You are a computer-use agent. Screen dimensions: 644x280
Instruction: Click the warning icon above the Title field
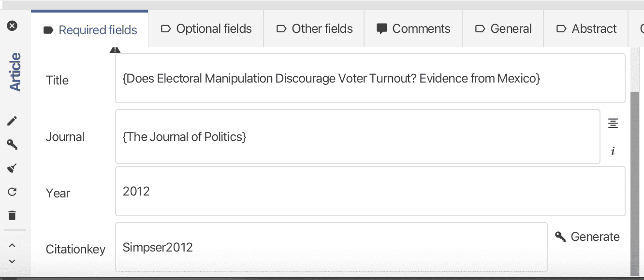coord(115,50)
